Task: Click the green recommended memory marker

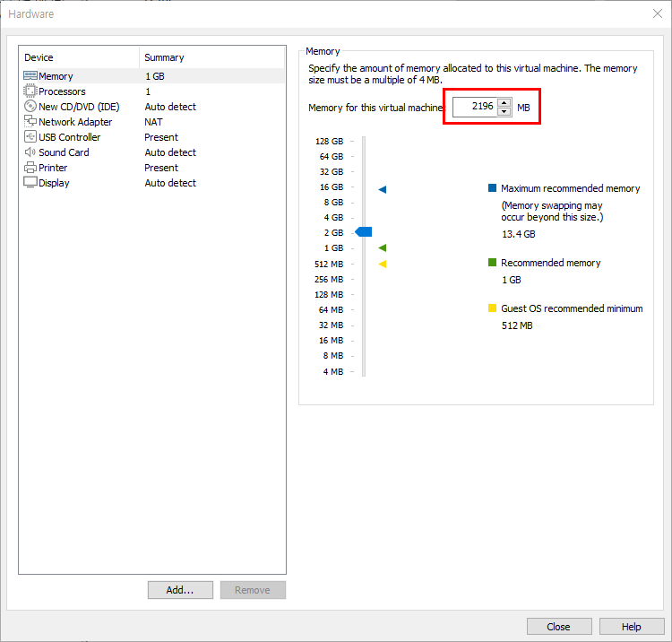Action: 383,247
